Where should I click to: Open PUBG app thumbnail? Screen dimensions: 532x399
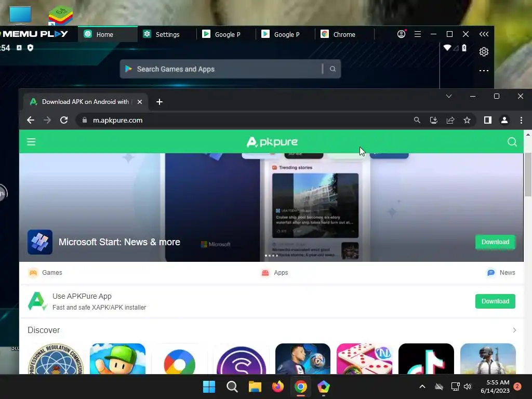point(488,358)
